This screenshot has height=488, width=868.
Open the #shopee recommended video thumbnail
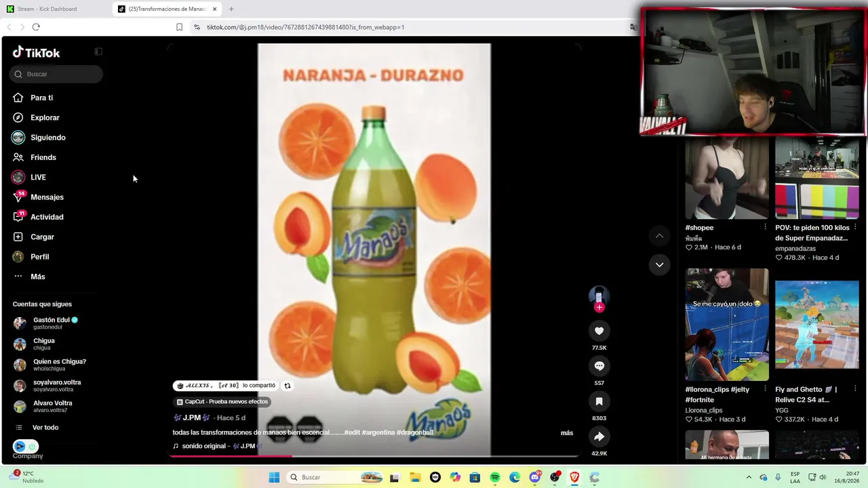pyautogui.click(x=727, y=178)
